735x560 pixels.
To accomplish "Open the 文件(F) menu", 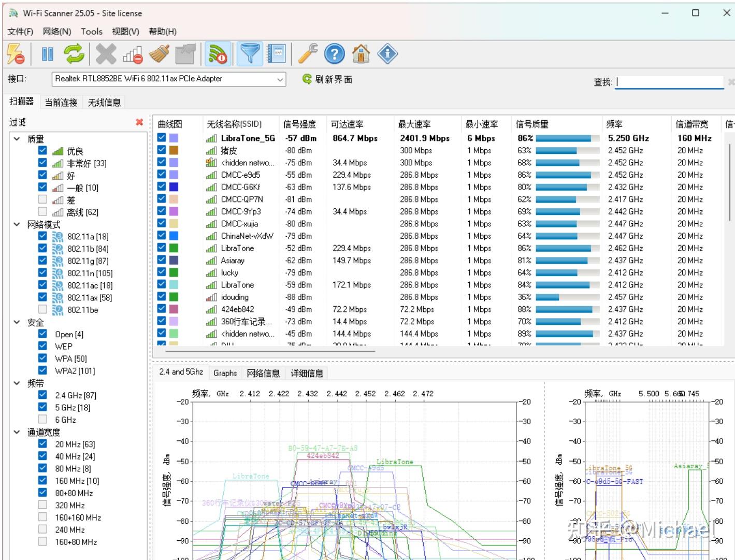I will [x=20, y=31].
